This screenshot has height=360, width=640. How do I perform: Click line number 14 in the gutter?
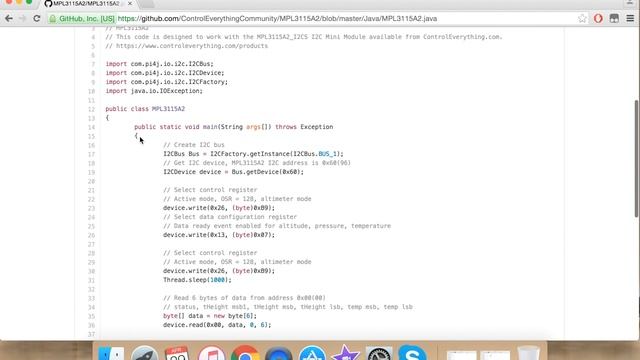coord(91,127)
